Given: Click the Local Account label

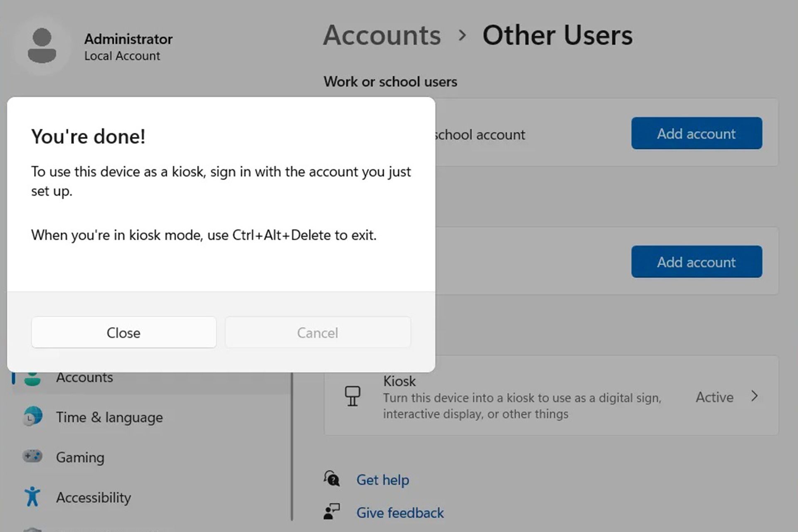Looking at the screenshot, I should [x=122, y=56].
